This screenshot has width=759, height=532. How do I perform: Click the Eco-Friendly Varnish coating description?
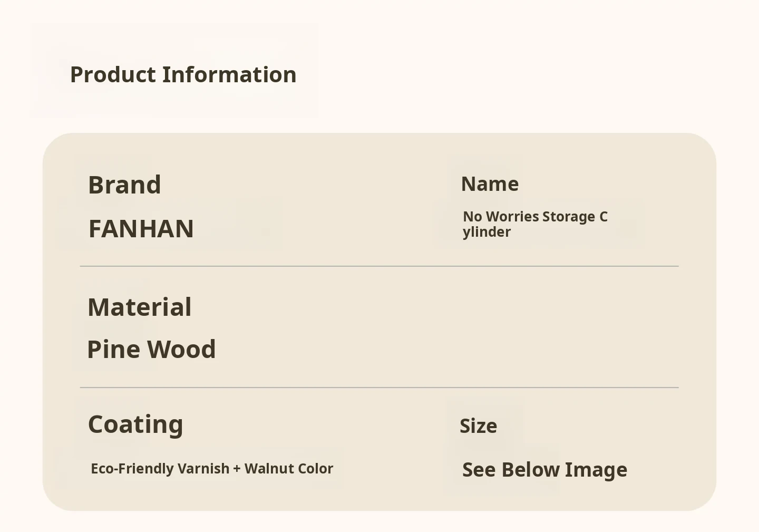point(212,469)
